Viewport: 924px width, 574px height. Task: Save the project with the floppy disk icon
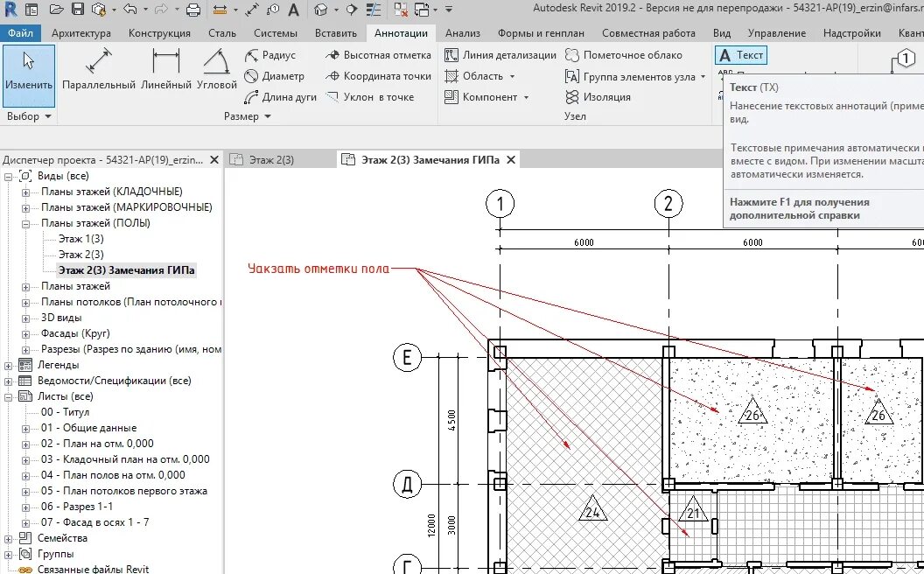point(78,10)
